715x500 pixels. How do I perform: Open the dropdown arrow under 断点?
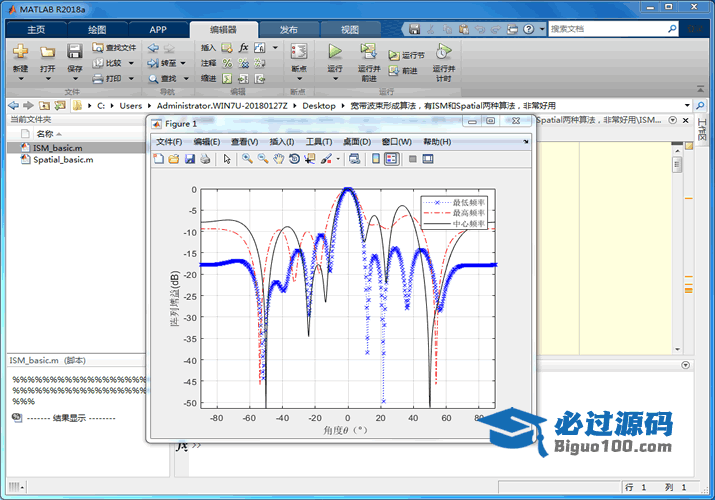pos(299,79)
